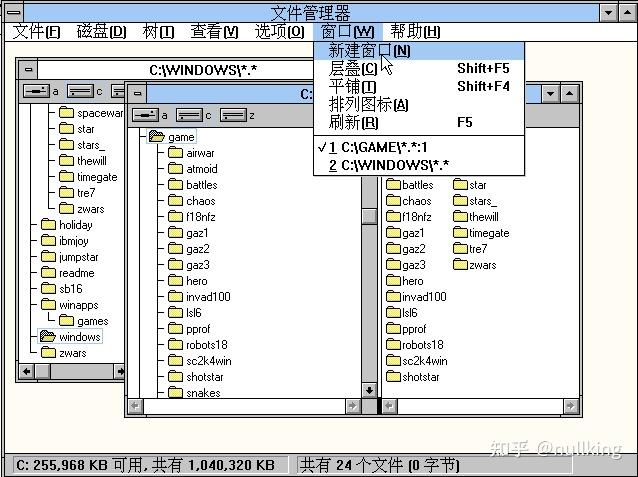Select jumpstar in the C:\WINDOWS tree
Screen dimensions: 638x477
(79, 257)
